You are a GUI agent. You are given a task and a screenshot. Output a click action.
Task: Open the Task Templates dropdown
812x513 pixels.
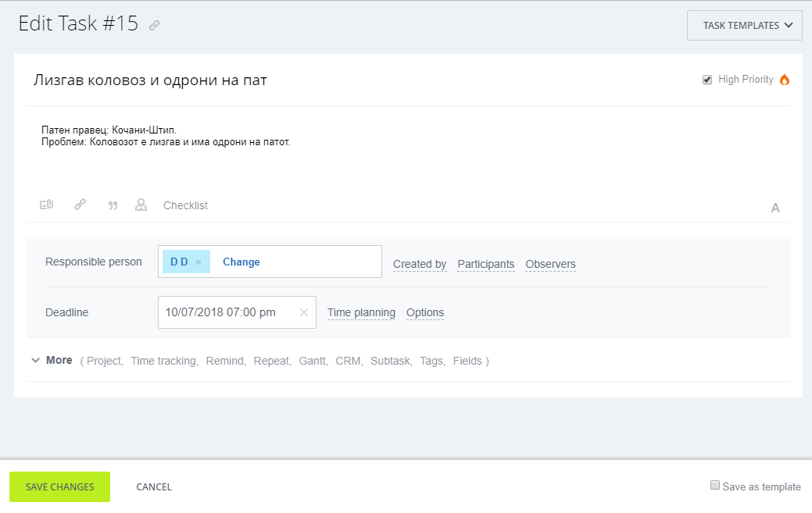pos(744,25)
